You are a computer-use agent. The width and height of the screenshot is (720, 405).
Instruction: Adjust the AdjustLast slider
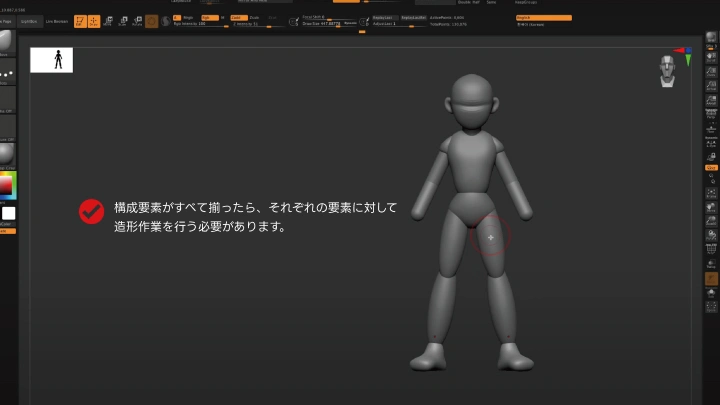coord(399,24)
